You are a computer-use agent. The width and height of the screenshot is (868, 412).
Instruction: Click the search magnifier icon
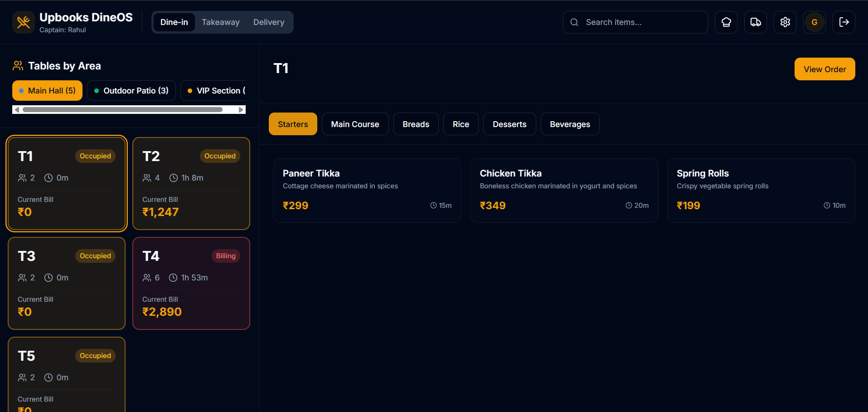pyautogui.click(x=574, y=22)
